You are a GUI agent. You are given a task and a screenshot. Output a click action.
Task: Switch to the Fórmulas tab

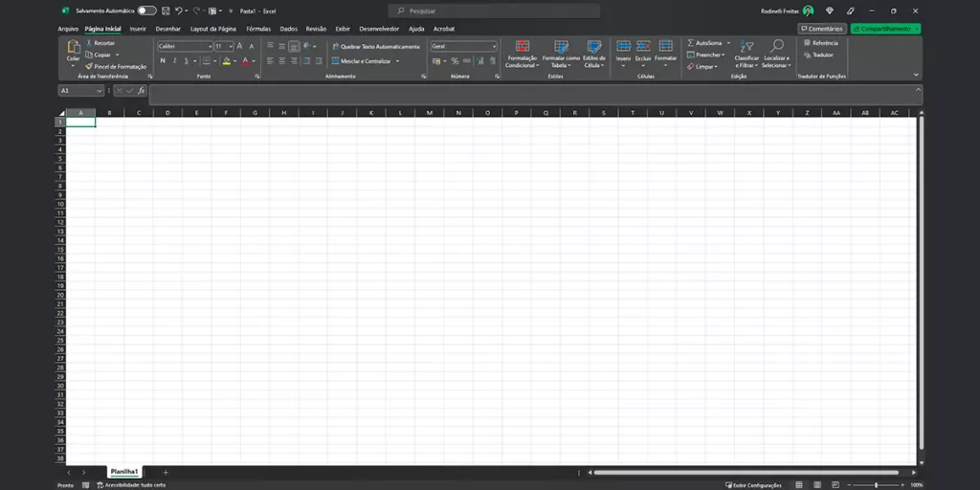(258, 29)
